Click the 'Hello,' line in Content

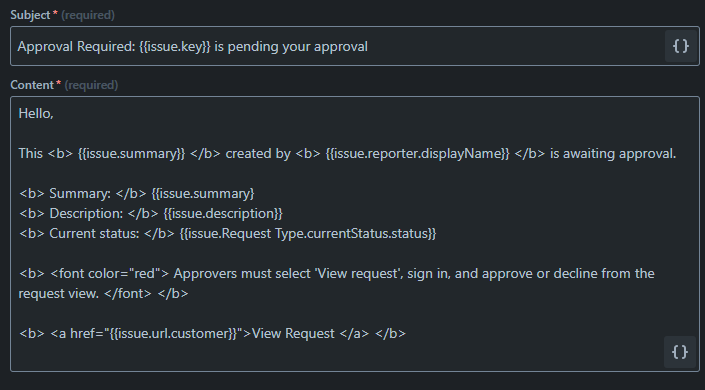click(x=36, y=113)
